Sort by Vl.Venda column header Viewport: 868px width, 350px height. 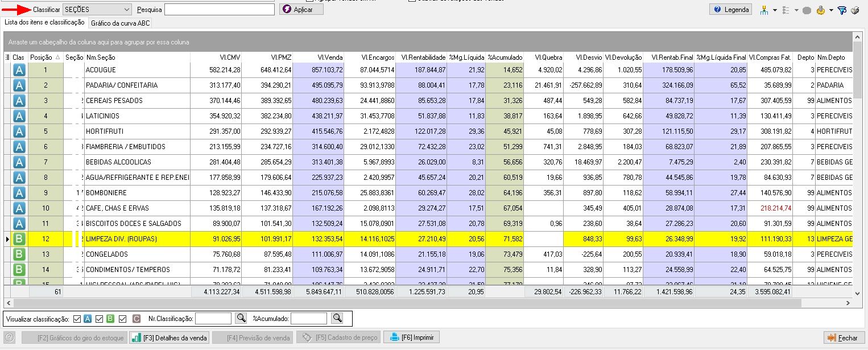click(319, 57)
